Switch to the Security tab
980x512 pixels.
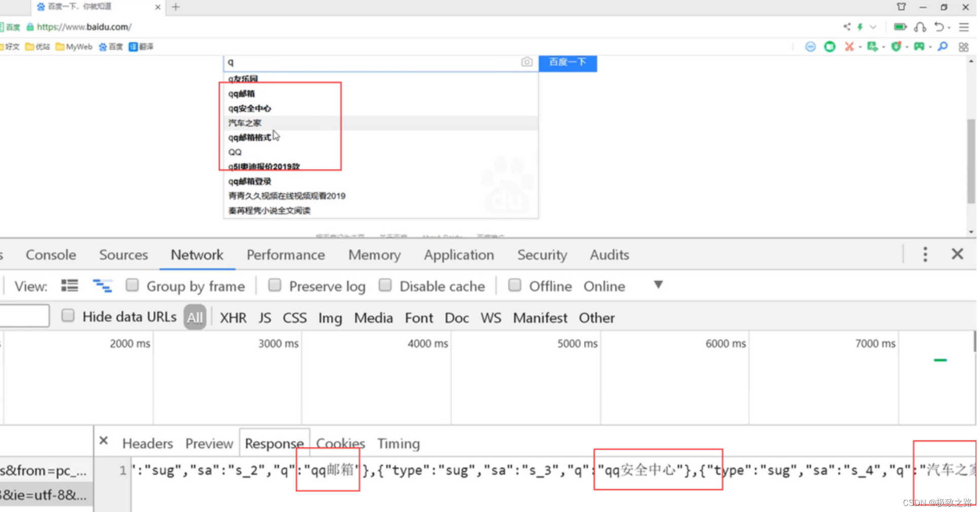coord(542,255)
